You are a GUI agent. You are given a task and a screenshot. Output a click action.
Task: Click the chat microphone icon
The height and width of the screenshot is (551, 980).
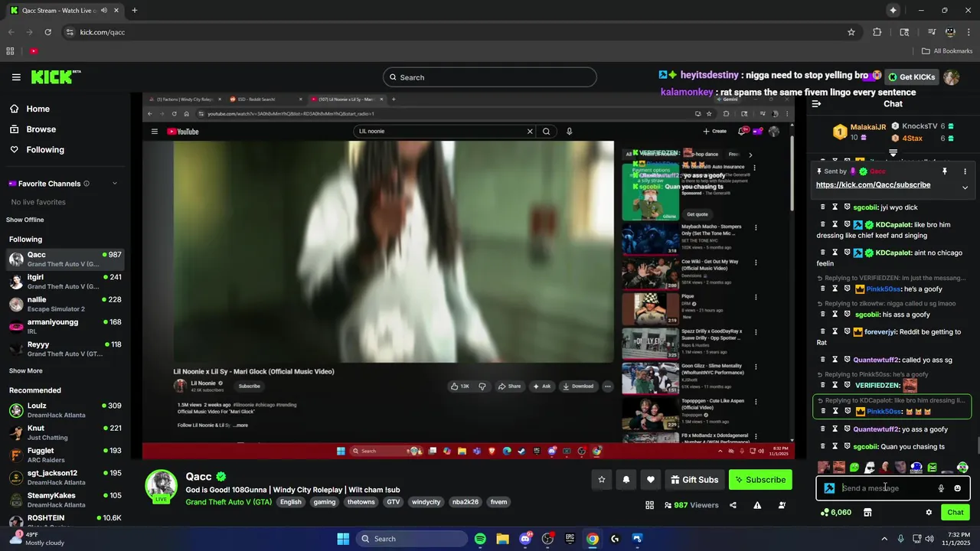point(941,488)
